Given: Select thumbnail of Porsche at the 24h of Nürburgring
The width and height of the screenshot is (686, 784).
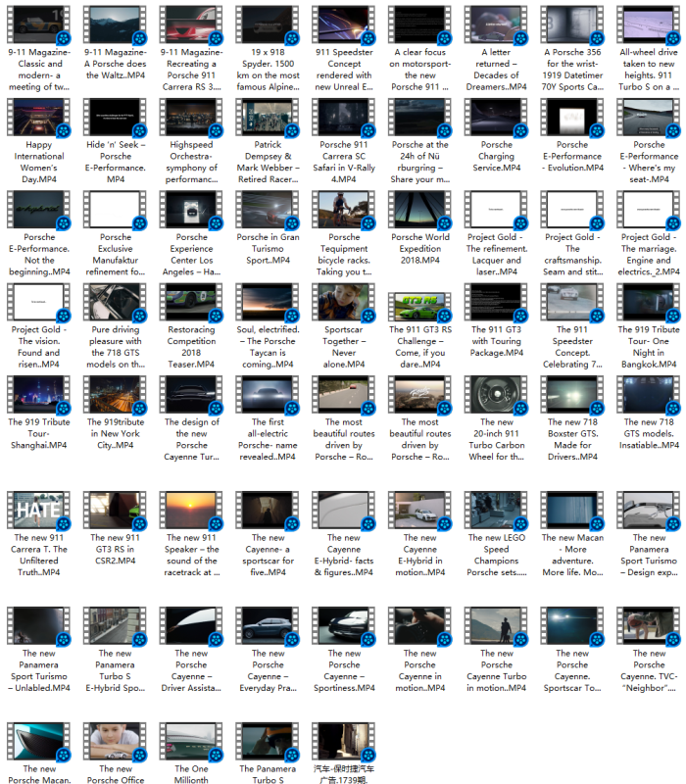Looking at the screenshot, I should (419, 117).
